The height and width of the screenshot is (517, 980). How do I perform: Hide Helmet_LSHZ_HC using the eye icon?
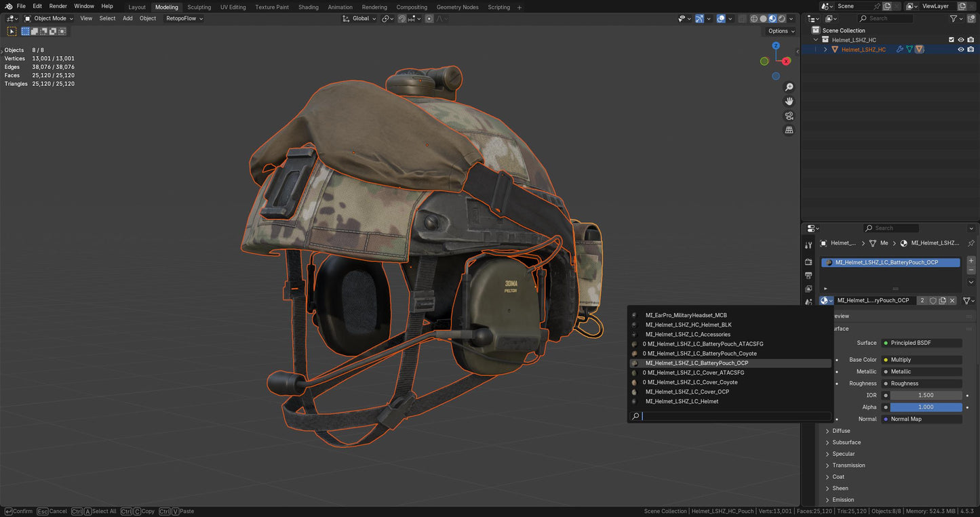point(960,49)
